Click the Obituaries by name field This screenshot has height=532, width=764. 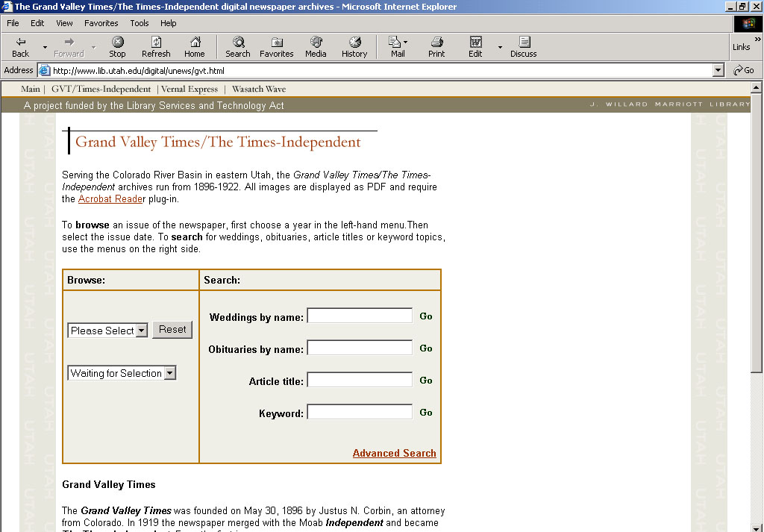pyautogui.click(x=360, y=348)
